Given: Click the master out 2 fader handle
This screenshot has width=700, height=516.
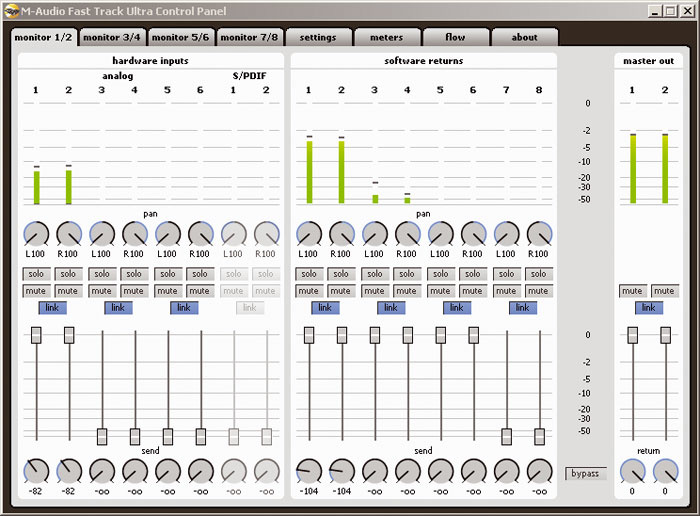Looking at the screenshot, I should coord(666,335).
